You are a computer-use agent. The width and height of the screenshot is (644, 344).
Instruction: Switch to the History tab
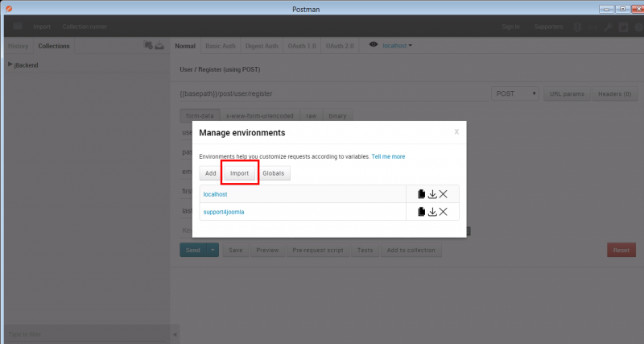click(x=18, y=46)
